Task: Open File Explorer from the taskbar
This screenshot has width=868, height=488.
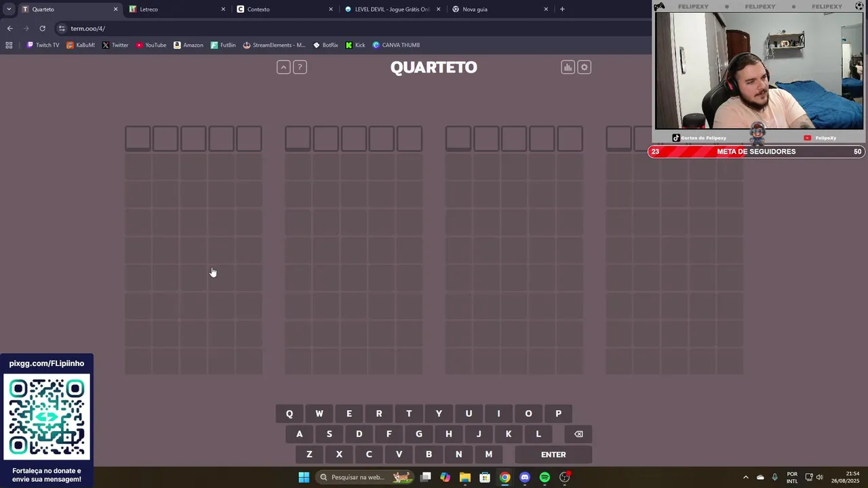Action: [465, 477]
